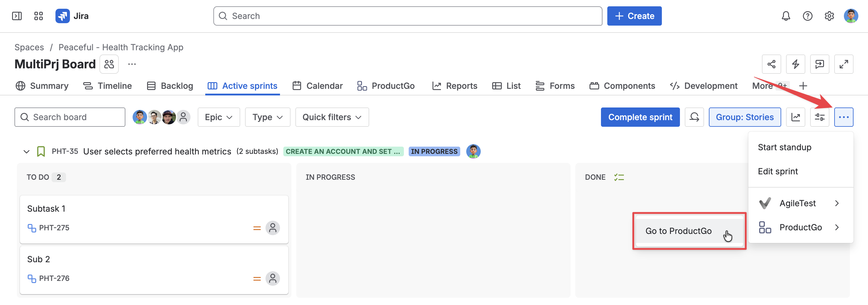Open the notifications bell
The height and width of the screenshot is (305, 868).
(x=785, y=16)
